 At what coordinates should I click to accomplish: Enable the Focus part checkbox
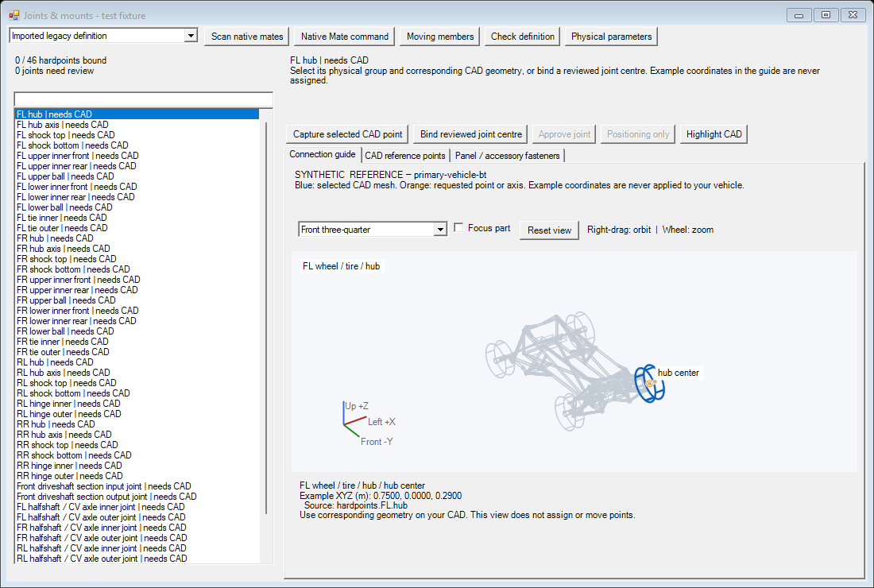click(x=458, y=228)
